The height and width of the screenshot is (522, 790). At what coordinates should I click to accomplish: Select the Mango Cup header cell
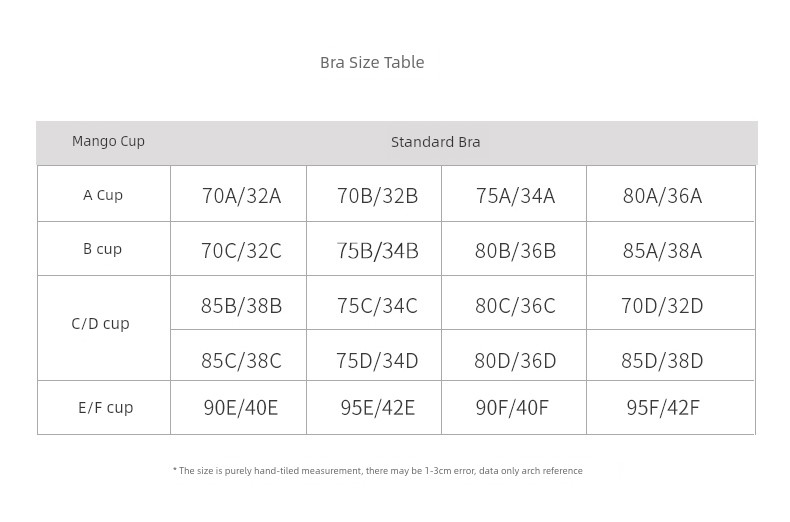[x=108, y=141]
